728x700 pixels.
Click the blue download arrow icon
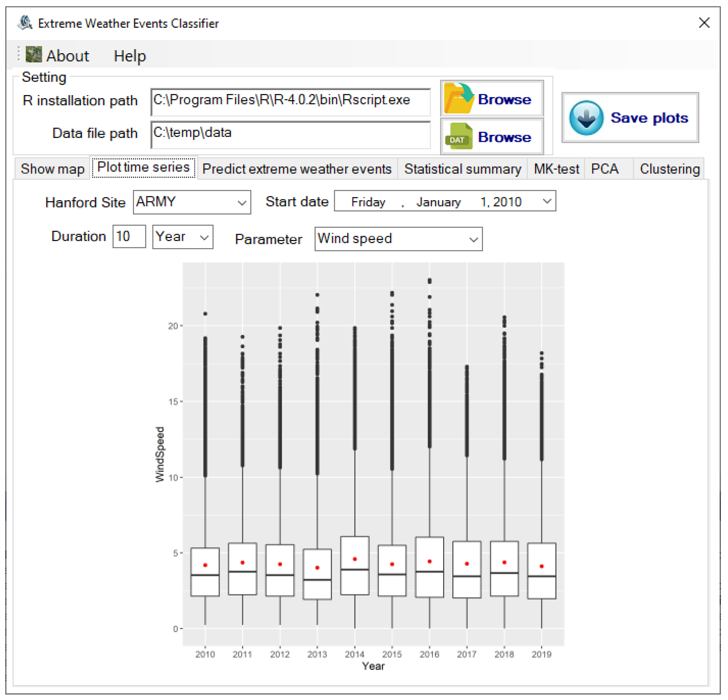586,118
